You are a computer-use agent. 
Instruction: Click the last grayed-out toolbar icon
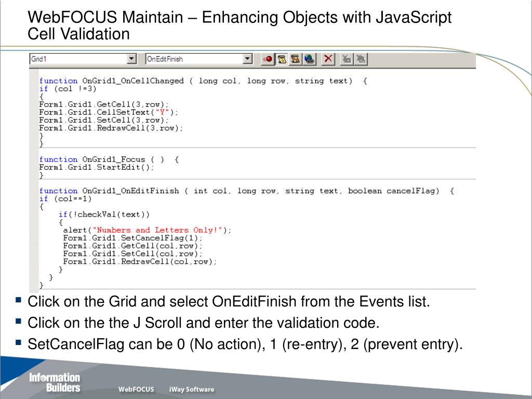[x=361, y=59]
